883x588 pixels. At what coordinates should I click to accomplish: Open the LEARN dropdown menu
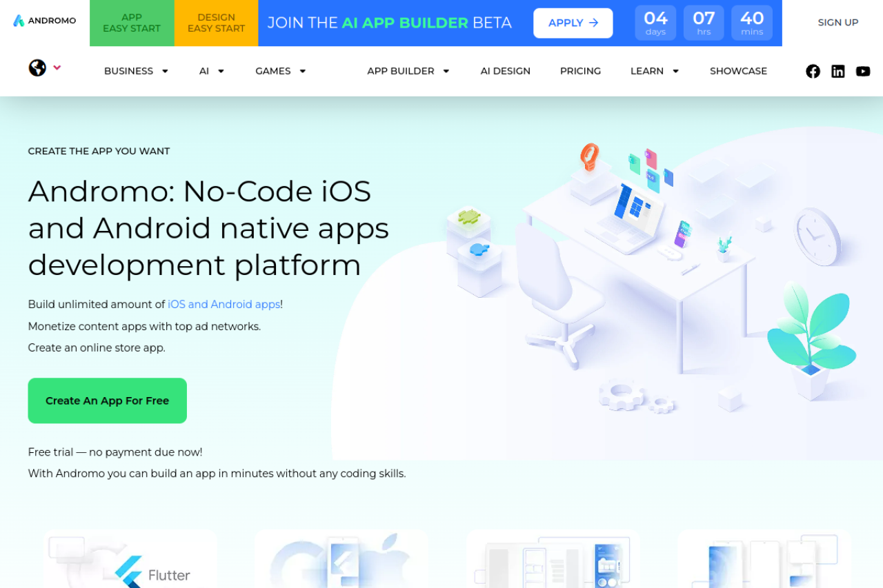coord(655,71)
